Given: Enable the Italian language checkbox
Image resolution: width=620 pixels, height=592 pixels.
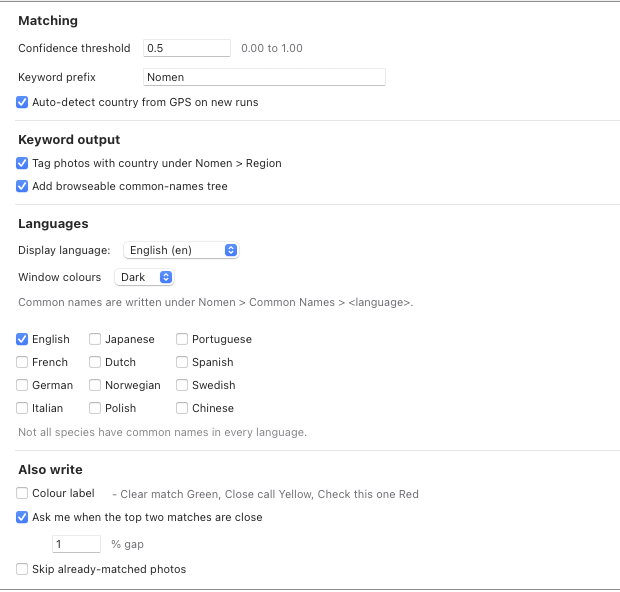Looking at the screenshot, I should pos(22,408).
